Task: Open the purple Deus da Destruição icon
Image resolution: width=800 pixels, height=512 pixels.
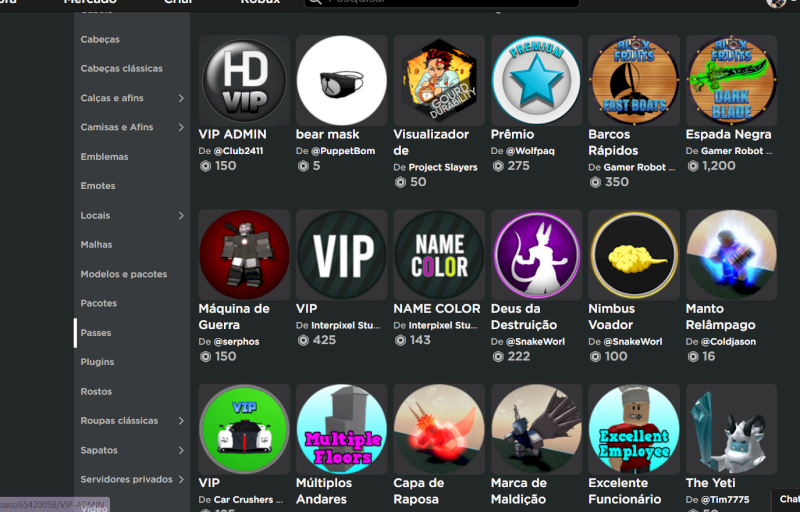Action: coord(537,255)
